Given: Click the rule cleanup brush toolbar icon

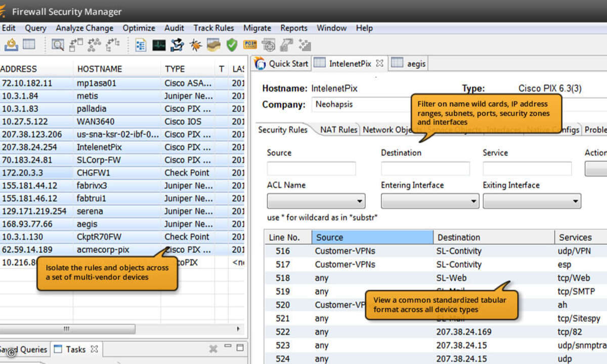Looking at the screenshot, I should tap(213, 45).
